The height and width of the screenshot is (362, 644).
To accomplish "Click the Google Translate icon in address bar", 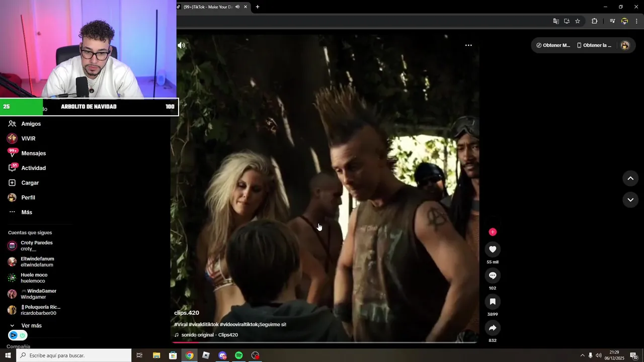I will tap(556, 21).
